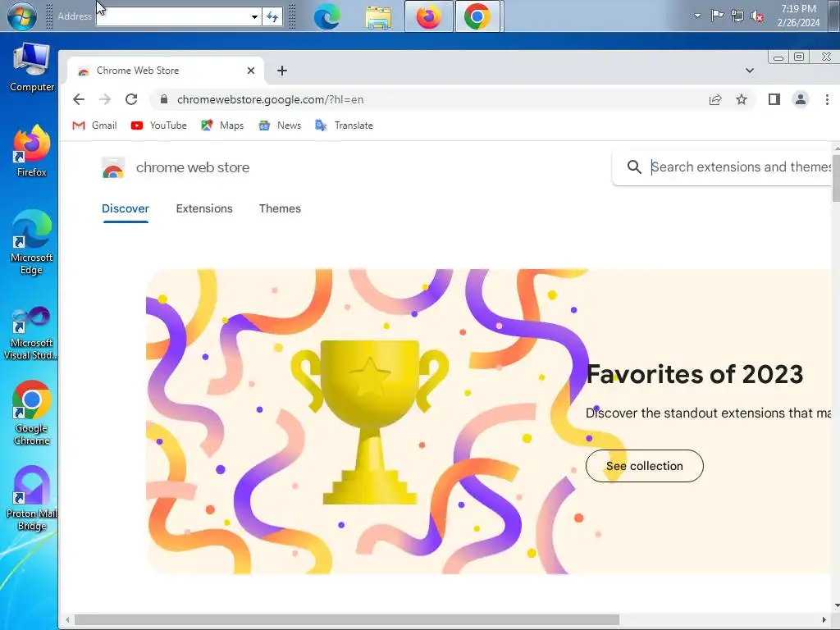Open the Action Center flag icon

717,16
